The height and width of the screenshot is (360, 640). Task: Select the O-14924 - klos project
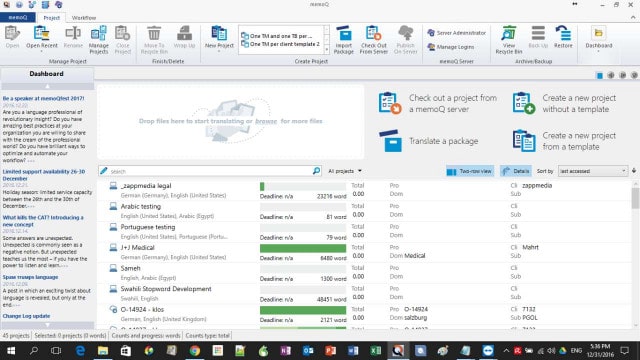pyautogui.click(x=142, y=309)
